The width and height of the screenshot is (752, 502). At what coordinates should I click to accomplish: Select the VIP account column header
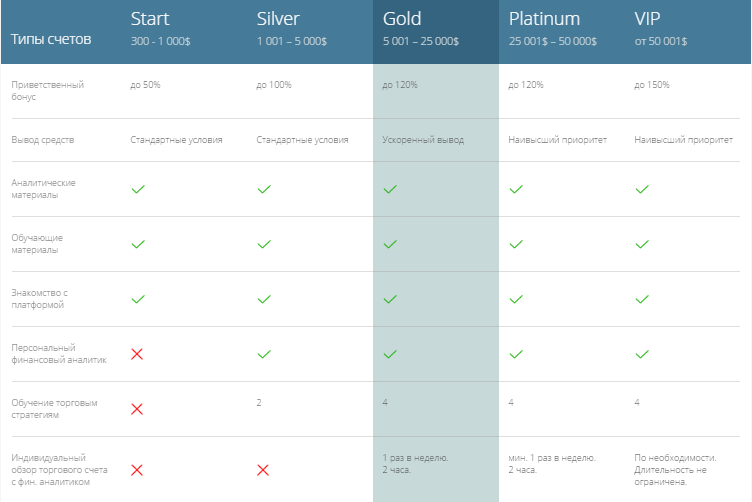pos(660,28)
